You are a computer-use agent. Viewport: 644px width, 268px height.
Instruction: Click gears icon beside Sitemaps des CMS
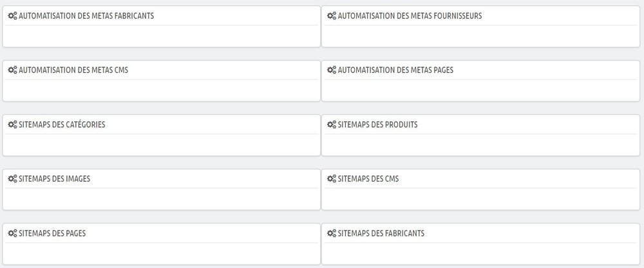[332, 179]
